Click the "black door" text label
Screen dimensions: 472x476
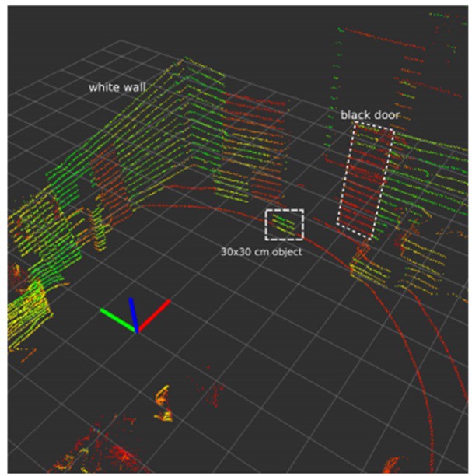364,114
